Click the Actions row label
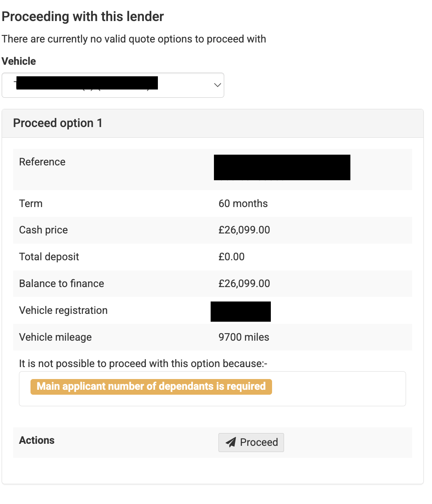 coord(36,440)
